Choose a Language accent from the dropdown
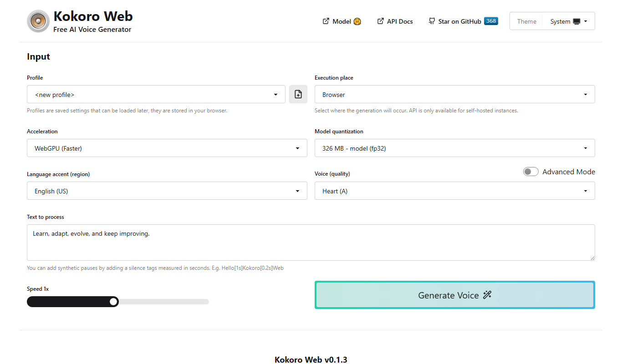622x364 pixels. pyautogui.click(x=167, y=191)
